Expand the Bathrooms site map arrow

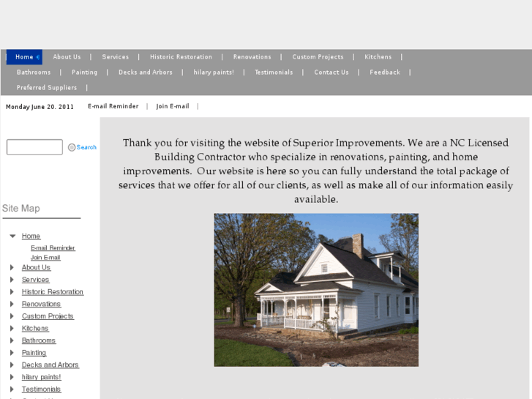tap(12, 340)
